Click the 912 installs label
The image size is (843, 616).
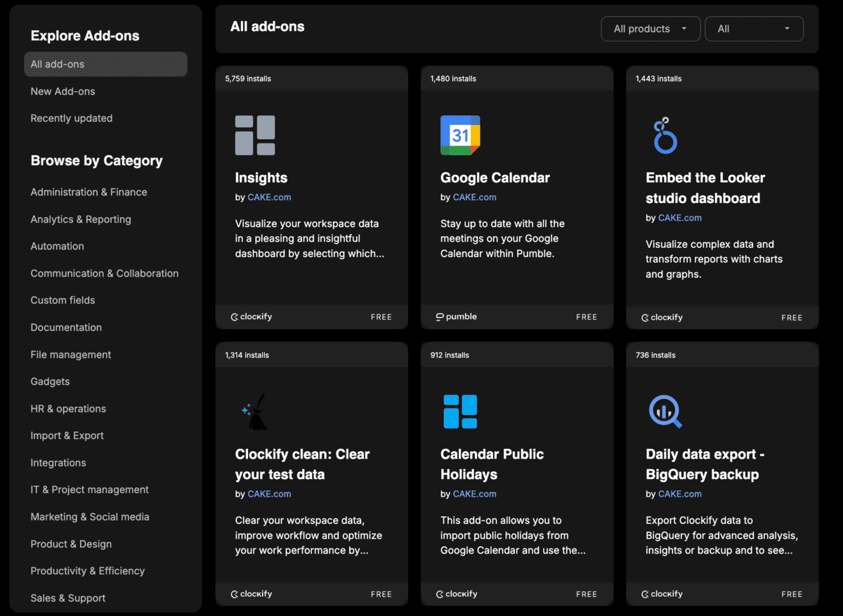pos(450,355)
